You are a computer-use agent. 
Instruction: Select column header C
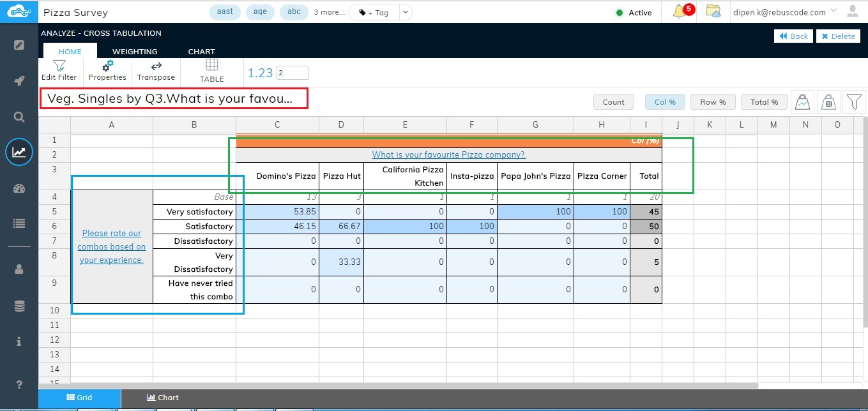coord(277,124)
